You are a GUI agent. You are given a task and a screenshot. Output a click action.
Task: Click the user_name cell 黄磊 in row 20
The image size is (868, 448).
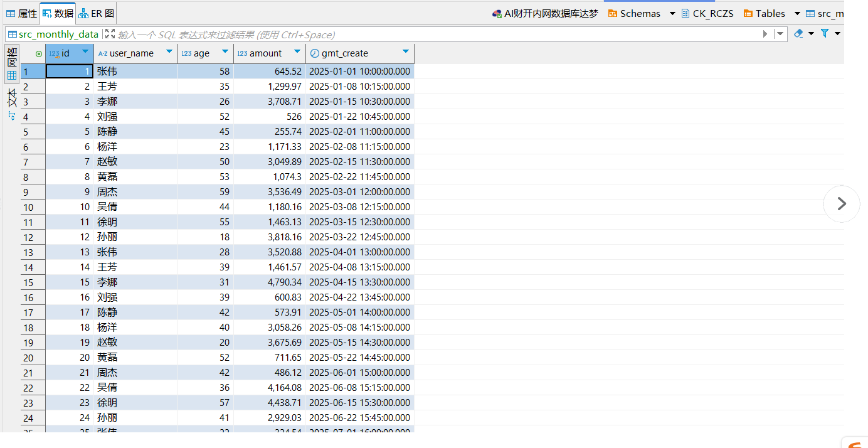coord(136,358)
